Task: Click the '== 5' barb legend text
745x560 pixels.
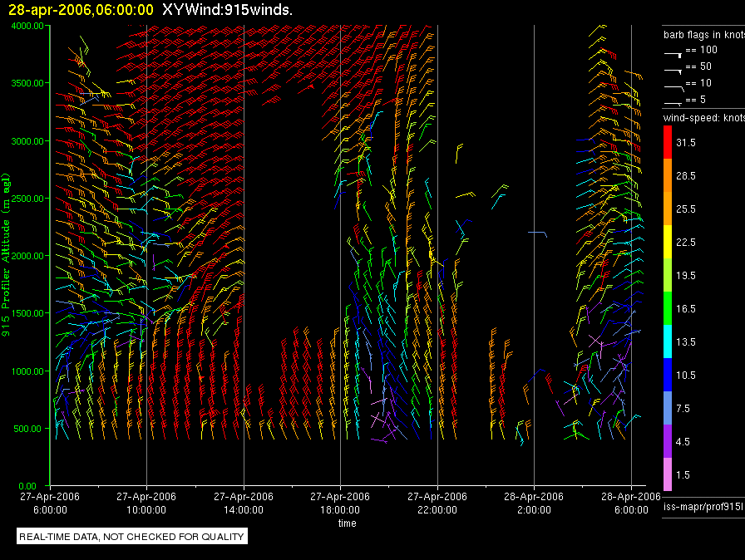Action: pyautogui.click(x=696, y=99)
